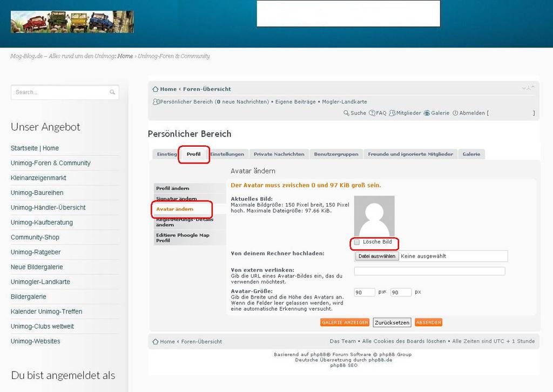Select the Benutzergruppen tab
This screenshot has width=553, height=392.
(336, 154)
